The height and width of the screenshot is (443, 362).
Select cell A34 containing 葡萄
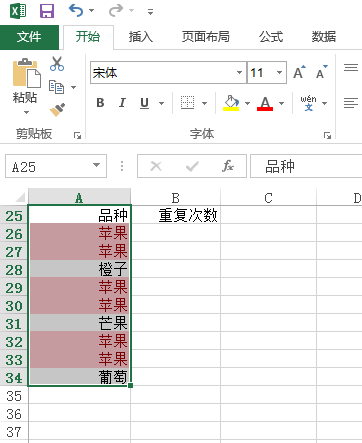coord(79,377)
